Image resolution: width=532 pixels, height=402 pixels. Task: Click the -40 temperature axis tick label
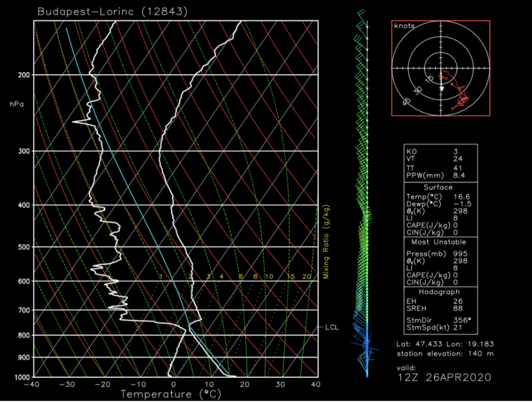[x=35, y=385]
